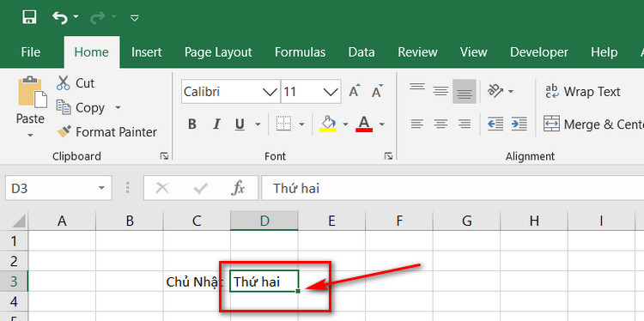Open the Copy options dropdown arrow
The width and height of the screenshot is (644, 321).
(118, 107)
